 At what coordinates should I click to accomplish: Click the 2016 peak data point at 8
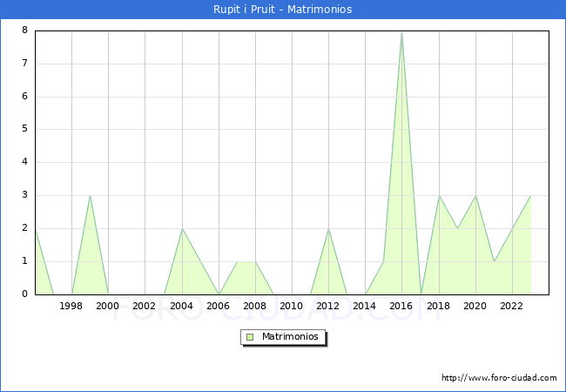(401, 32)
